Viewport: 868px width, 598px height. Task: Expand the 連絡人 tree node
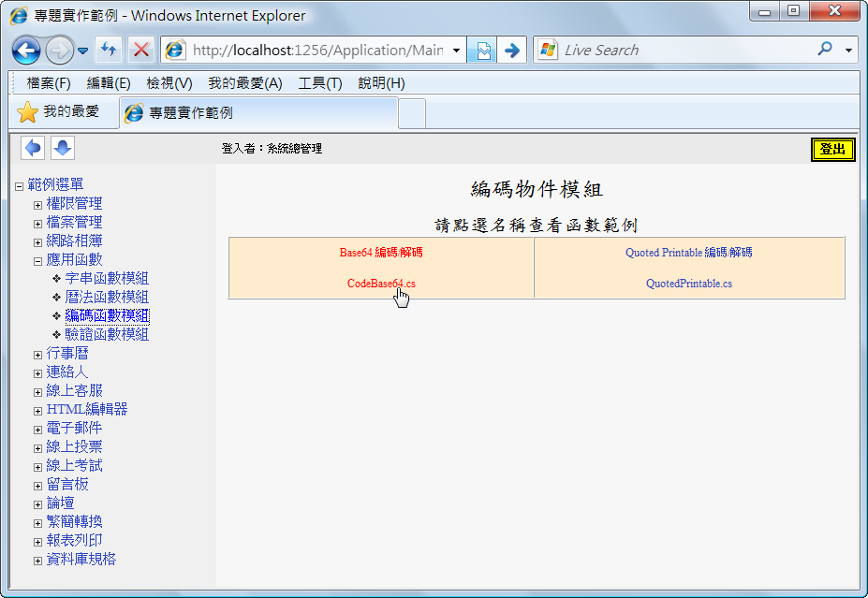[x=37, y=373]
